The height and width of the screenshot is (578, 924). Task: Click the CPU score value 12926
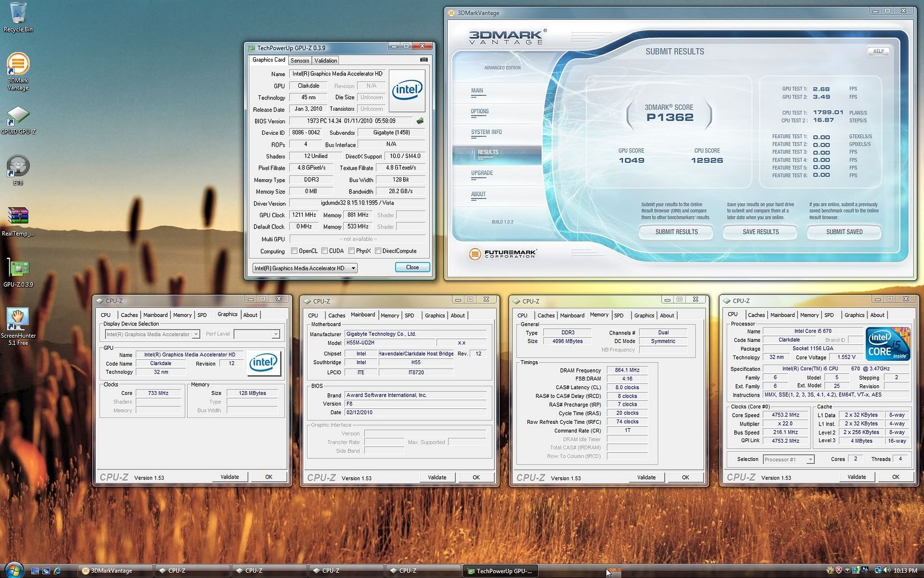tap(707, 161)
